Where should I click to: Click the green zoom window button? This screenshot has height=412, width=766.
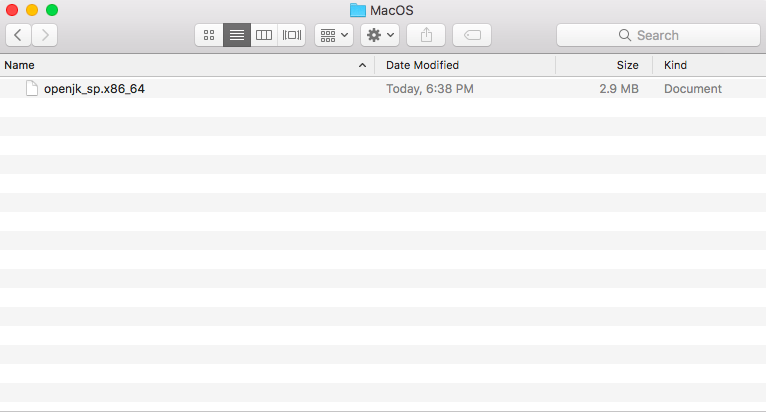click(x=52, y=10)
